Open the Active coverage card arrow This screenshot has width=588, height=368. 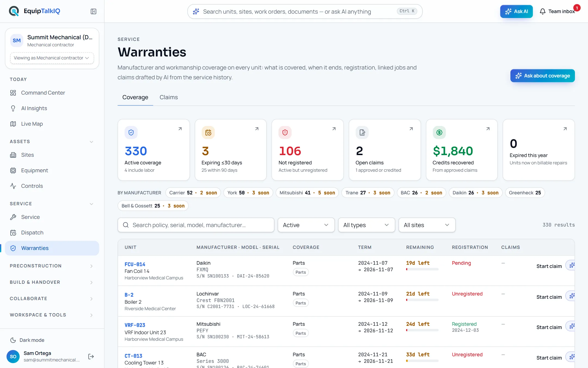(x=180, y=129)
